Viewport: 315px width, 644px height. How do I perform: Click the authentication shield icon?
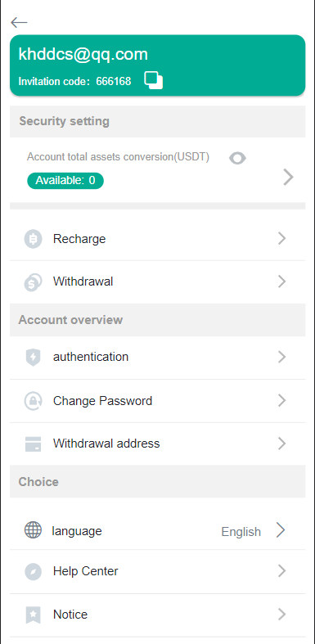[34, 358]
